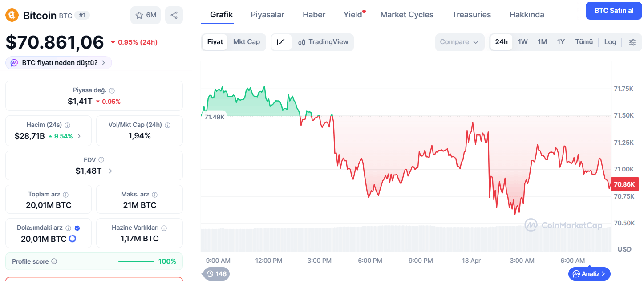
Task: Open the Market Cycles tab
Action: pyautogui.click(x=407, y=15)
